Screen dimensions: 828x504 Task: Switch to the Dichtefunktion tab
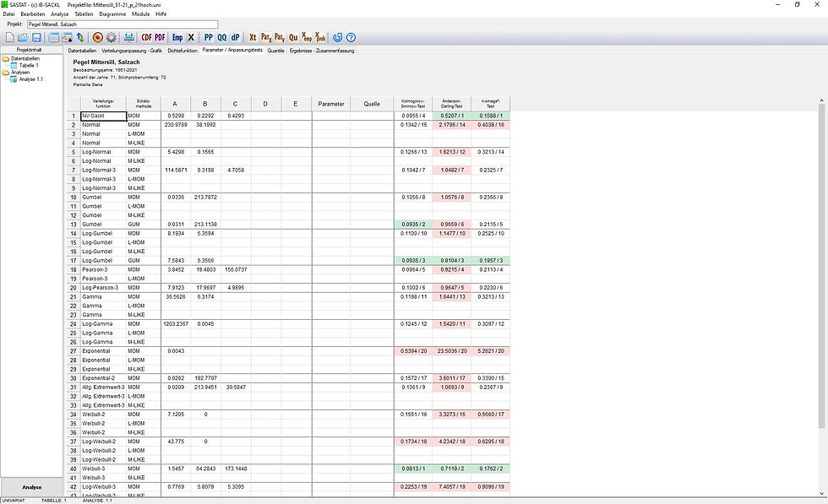tap(182, 51)
